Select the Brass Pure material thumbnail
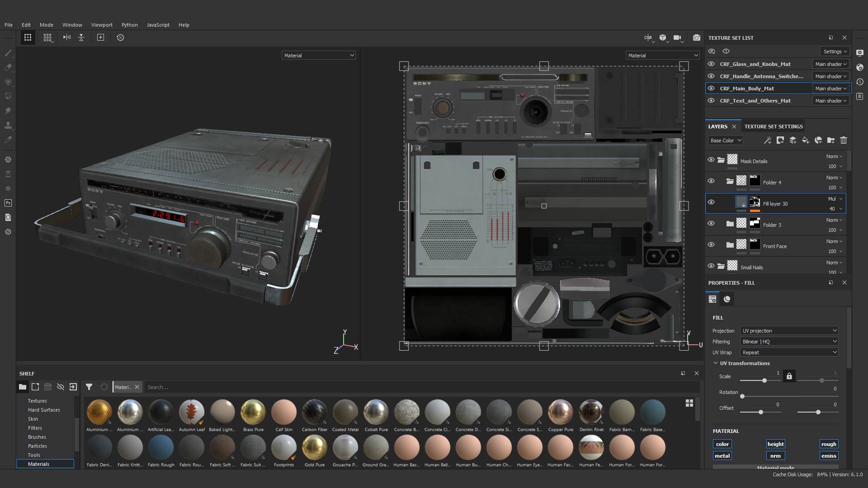Viewport: 868px width, 488px height. [x=253, y=413]
